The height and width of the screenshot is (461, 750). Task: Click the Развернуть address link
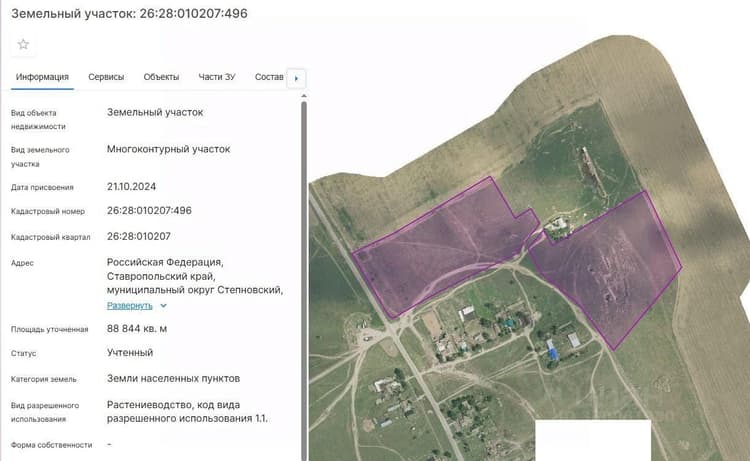pyautogui.click(x=130, y=306)
